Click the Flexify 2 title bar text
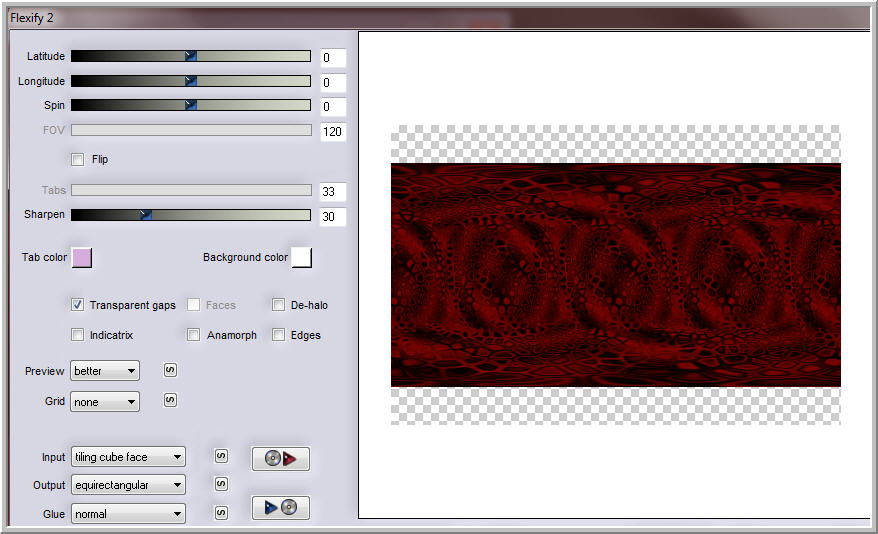 pyautogui.click(x=32, y=18)
